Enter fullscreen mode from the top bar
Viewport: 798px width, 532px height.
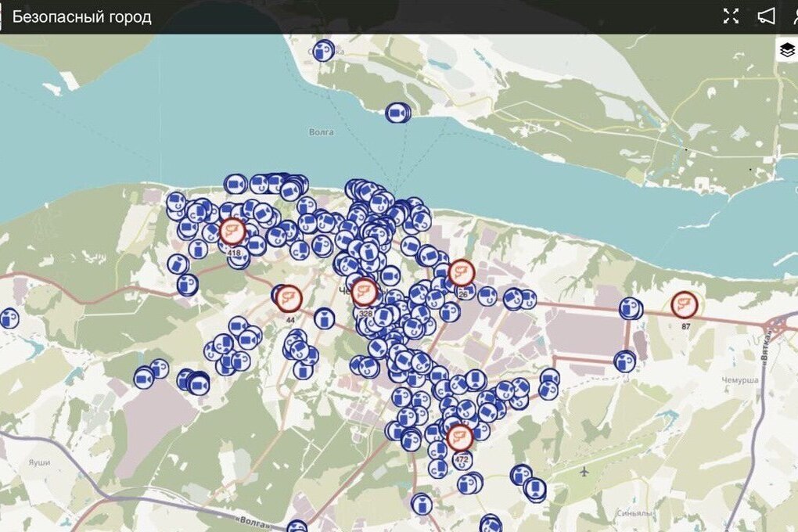[731, 16]
